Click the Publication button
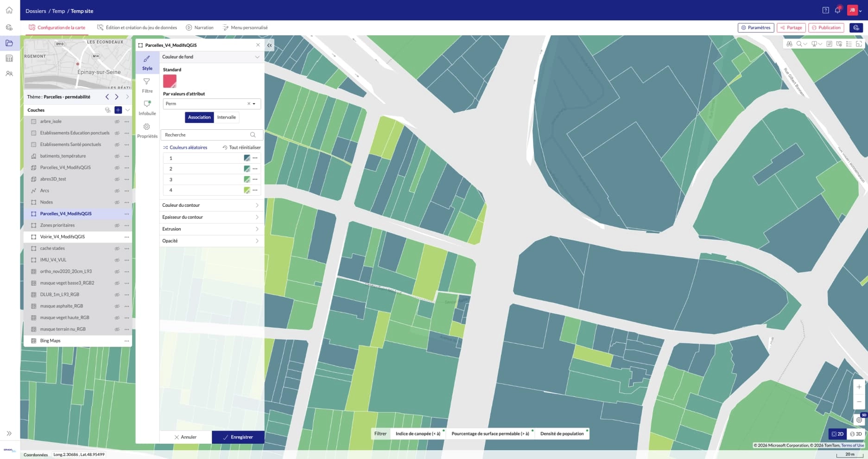The image size is (868, 459). (x=826, y=28)
